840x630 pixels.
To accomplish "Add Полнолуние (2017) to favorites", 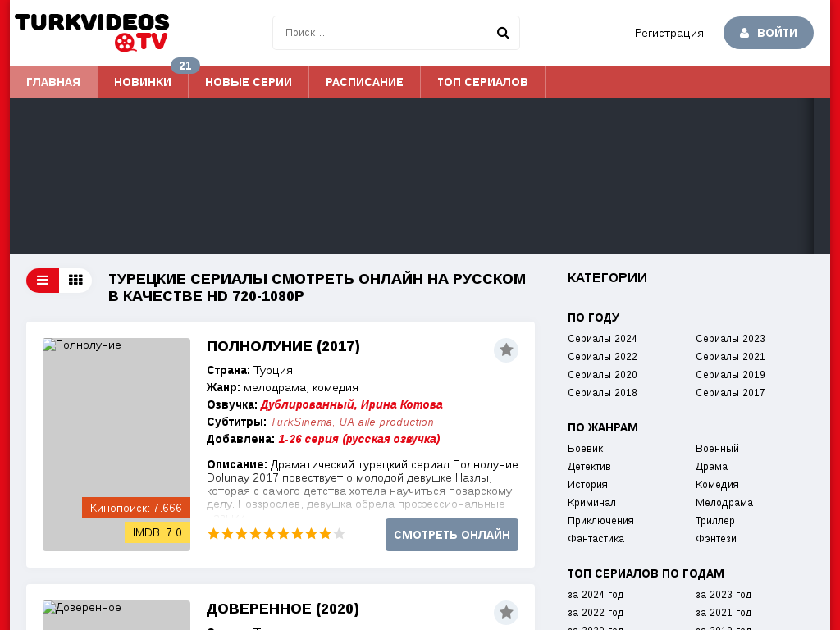I will (506, 350).
